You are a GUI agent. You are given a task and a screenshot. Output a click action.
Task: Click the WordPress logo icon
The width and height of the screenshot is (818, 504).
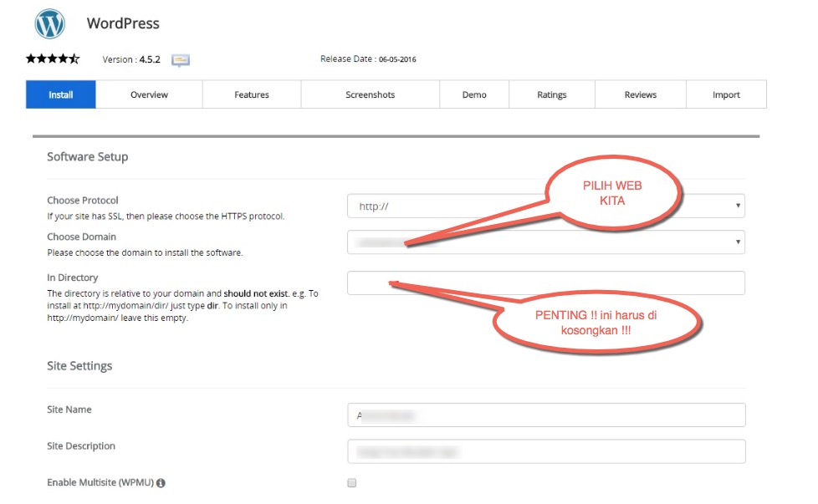(50, 24)
